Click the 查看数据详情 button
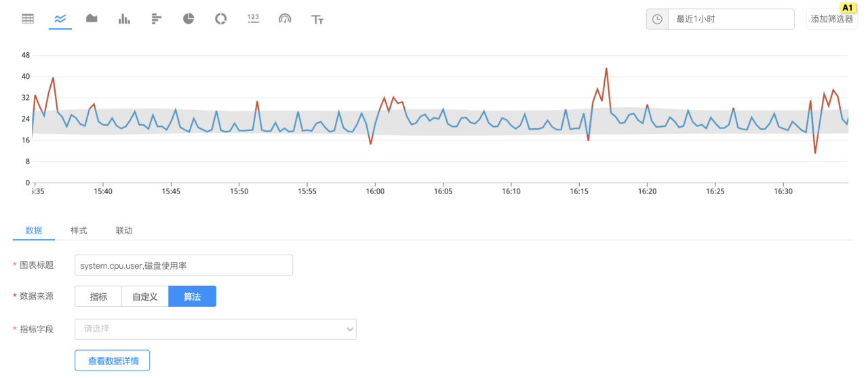 coord(113,361)
